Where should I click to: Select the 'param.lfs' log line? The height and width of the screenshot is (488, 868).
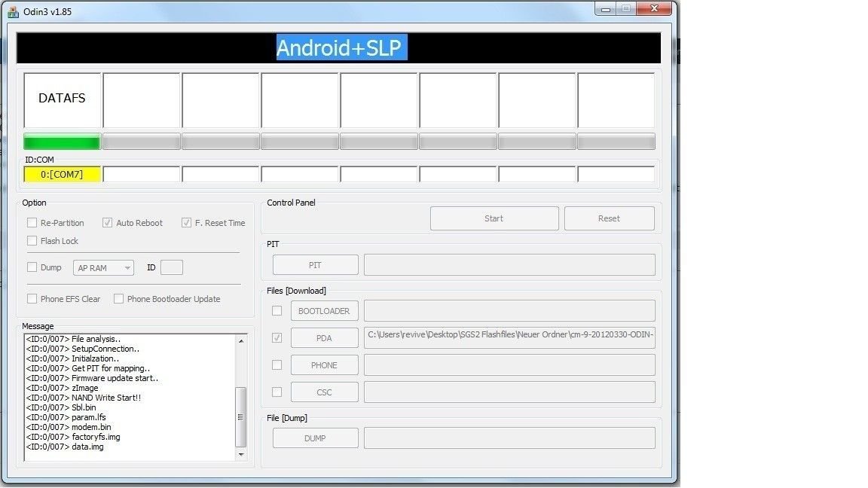[x=66, y=417]
